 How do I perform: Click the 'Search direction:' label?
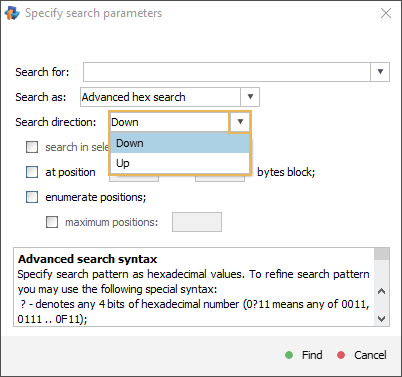click(56, 122)
